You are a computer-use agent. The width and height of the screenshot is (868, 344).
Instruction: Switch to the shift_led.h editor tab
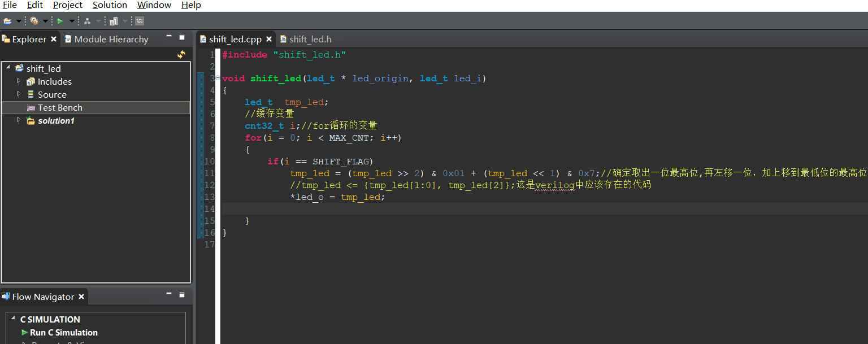[306, 39]
